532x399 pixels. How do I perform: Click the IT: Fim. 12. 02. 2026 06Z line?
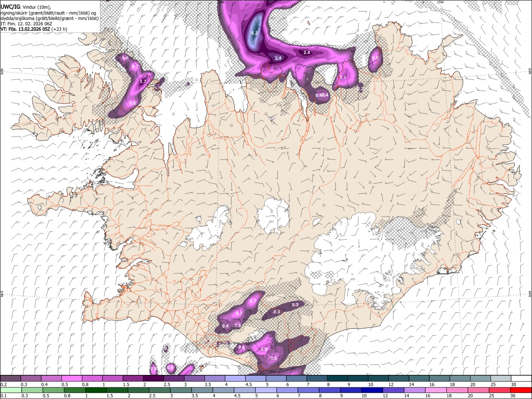pos(26,24)
